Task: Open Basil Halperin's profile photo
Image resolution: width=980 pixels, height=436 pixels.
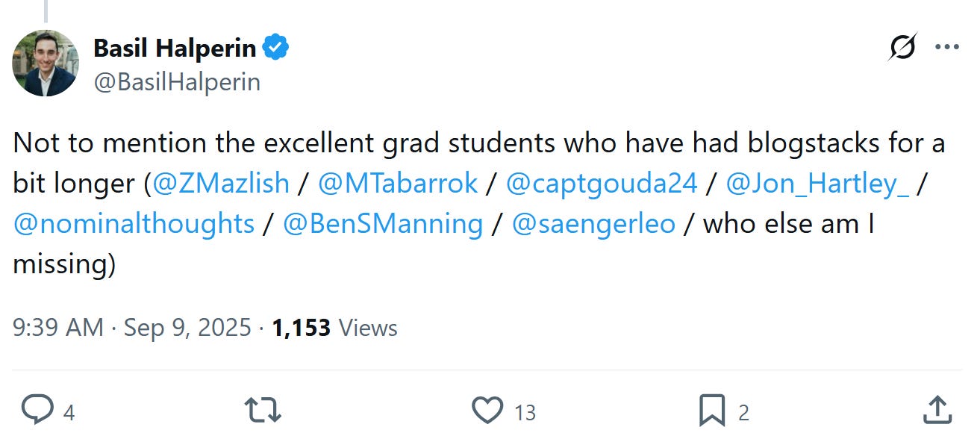Action: (x=46, y=63)
